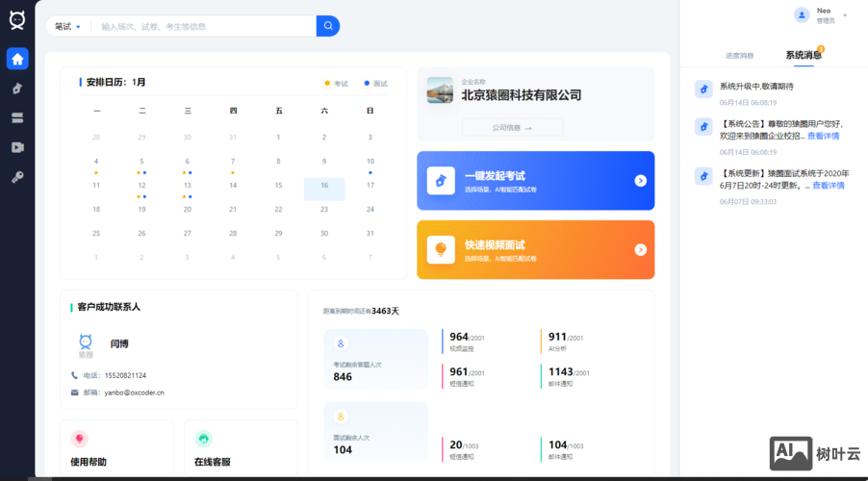
Task: Click the arrow on 一键发起考试 card
Action: point(640,181)
